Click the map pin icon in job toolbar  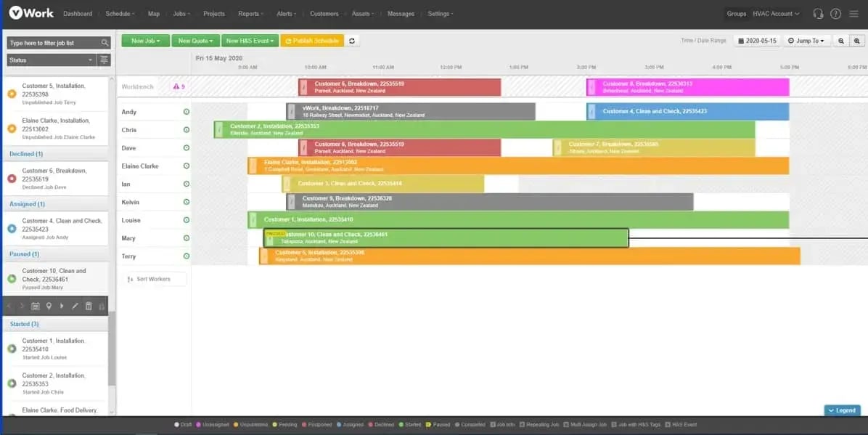[49, 306]
